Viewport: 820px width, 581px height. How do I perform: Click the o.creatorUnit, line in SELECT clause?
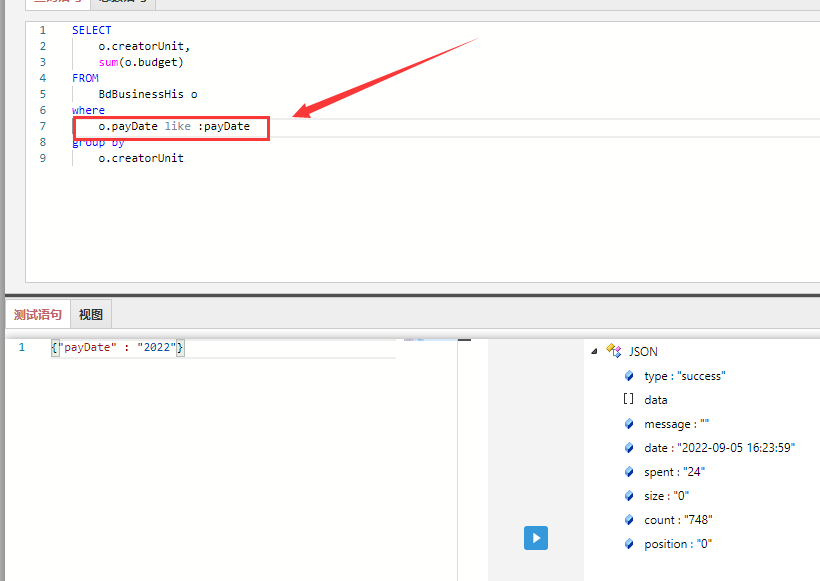click(x=144, y=47)
